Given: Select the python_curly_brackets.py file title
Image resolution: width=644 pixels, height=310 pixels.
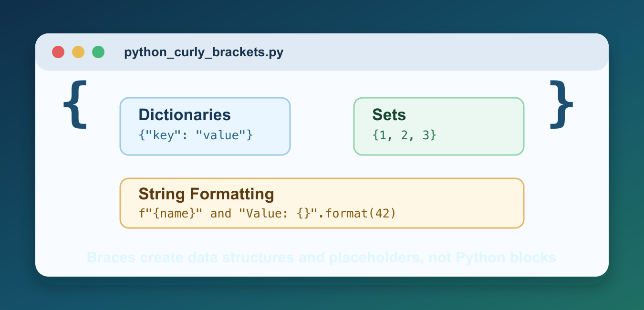Looking at the screenshot, I should [204, 52].
